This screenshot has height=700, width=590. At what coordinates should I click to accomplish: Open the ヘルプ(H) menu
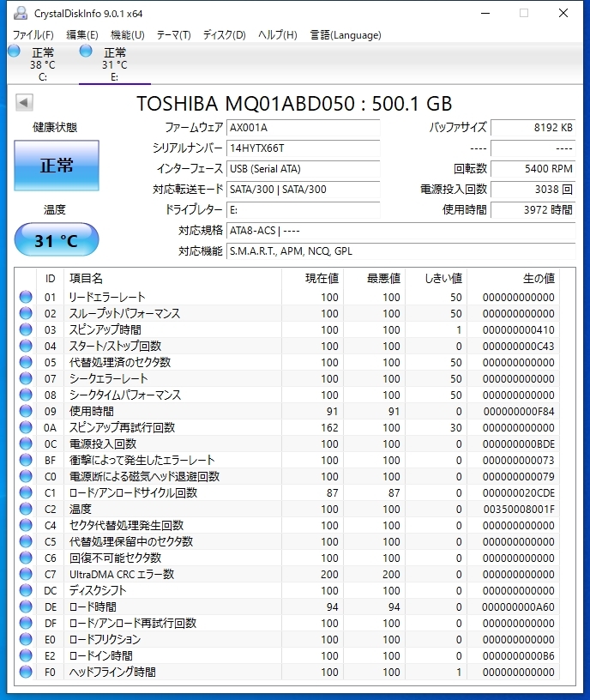pos(278,35)
